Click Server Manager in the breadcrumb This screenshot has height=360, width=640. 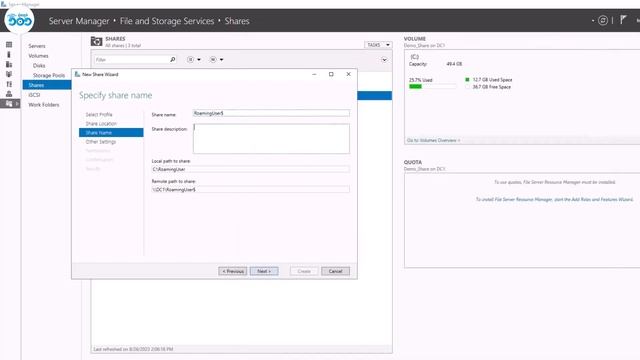[79, 21]
